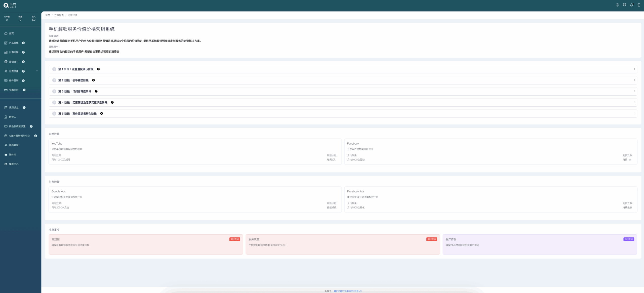This screenshot has width=644, height=293.
Task: Select the YouTube traffic card title
Action: point(57,144)
